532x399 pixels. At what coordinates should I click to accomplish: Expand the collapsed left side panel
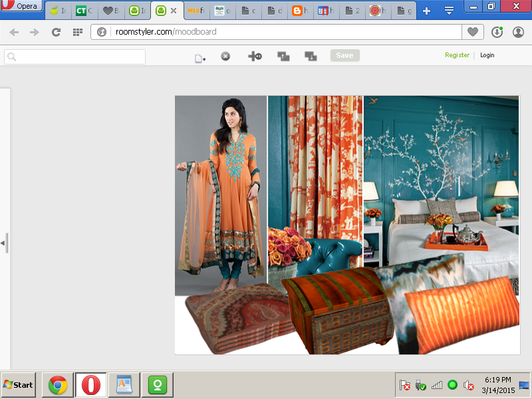pyautogui.click(x=3, y=243)
